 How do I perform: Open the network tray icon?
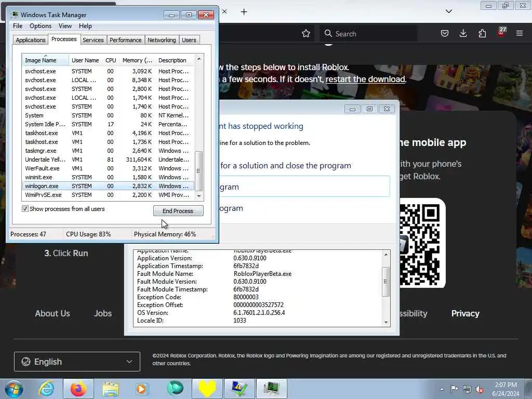tap(467, 389)
